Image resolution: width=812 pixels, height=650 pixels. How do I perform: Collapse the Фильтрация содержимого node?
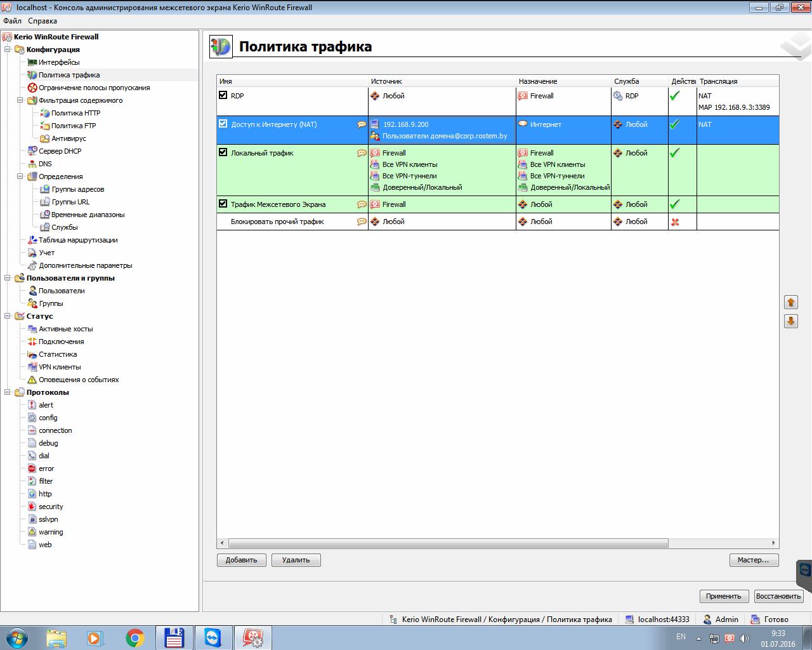coord(20,100)
